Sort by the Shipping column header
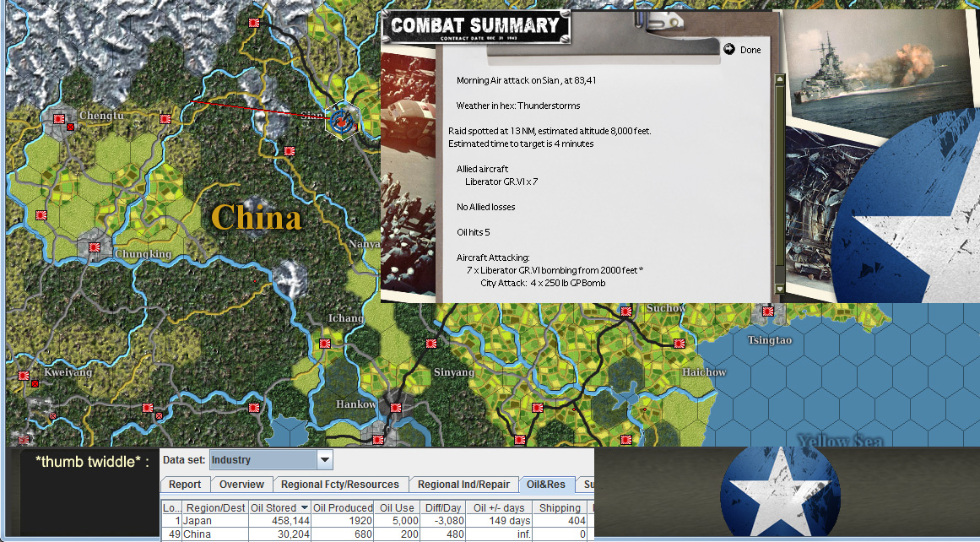 [560, 507]
